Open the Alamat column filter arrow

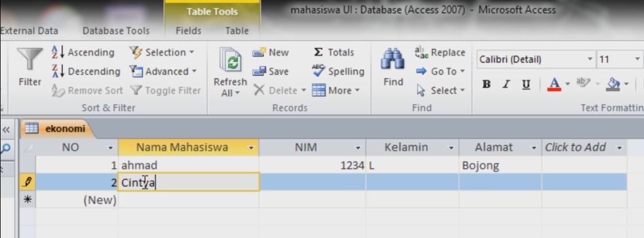[534, 148]
